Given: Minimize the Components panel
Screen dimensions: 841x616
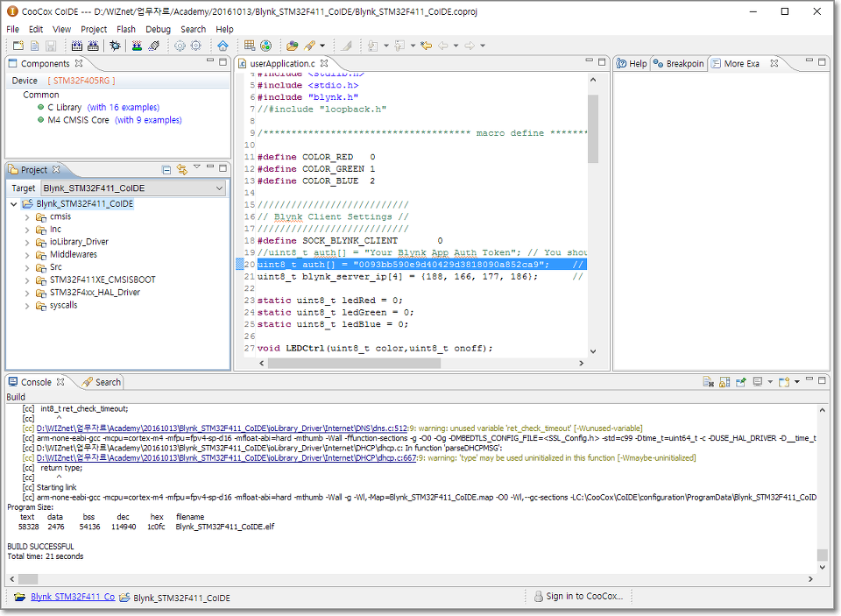Looking at the screenshot, I should point(210,61).
